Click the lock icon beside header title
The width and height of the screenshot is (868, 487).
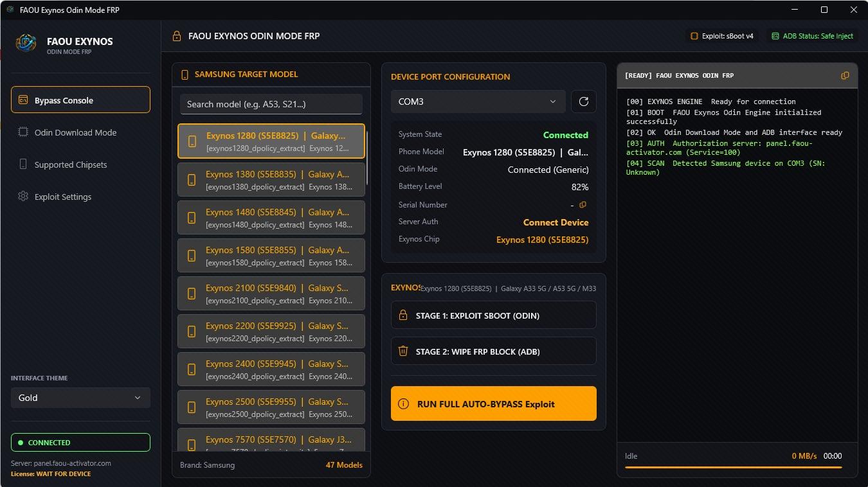(177, 37)
